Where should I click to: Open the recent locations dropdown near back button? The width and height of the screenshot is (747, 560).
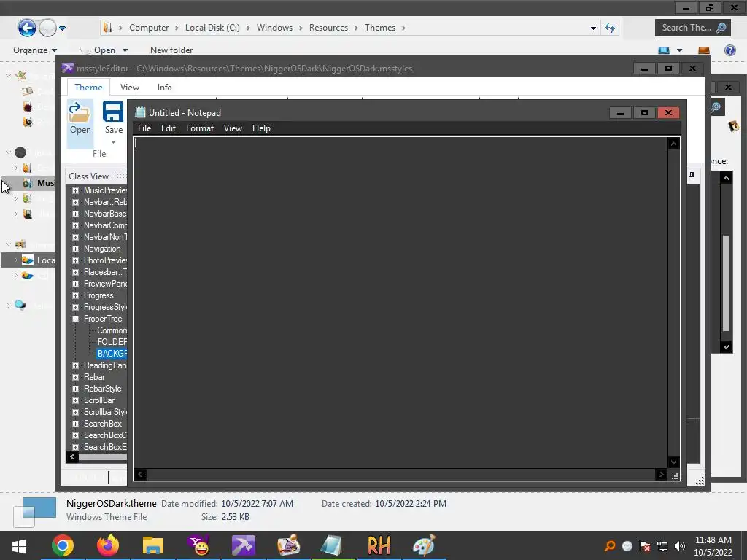pos(63,28)
